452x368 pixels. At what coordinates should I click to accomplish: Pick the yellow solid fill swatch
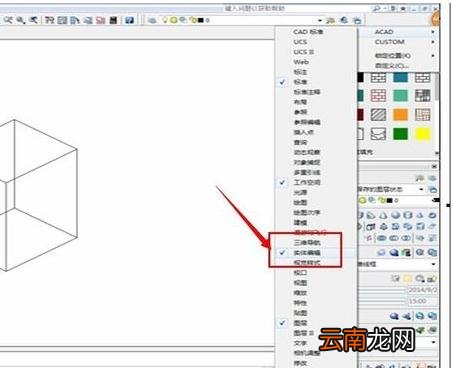point(422,134)
